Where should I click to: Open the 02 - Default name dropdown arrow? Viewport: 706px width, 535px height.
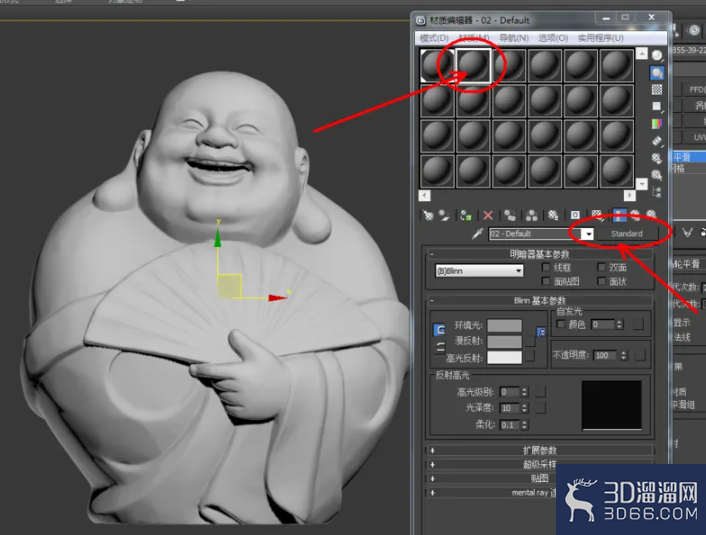(587, 234)
